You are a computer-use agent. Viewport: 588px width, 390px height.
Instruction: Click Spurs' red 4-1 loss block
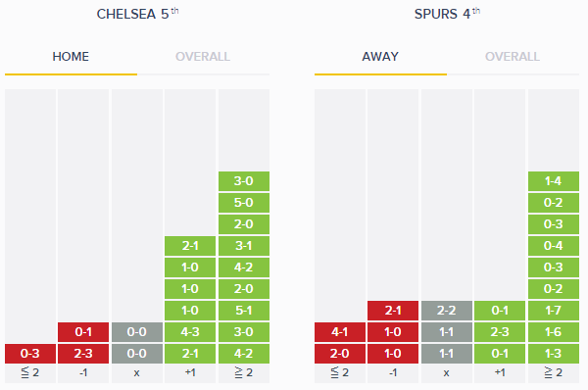pos(340,332)
